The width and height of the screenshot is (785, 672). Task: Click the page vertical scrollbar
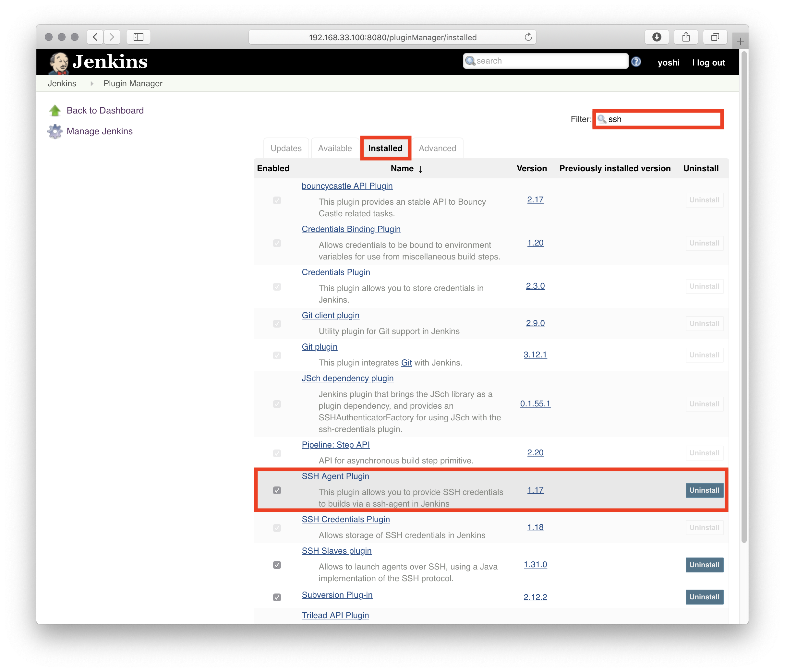pos(744,297)
